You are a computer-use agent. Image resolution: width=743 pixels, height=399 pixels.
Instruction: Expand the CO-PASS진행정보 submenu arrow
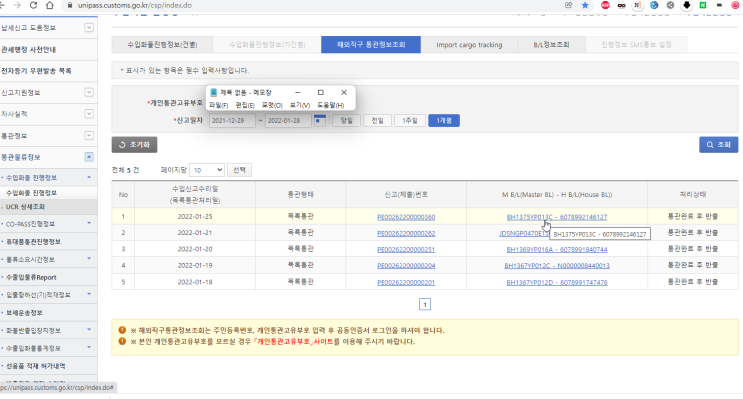pos(89,223)
